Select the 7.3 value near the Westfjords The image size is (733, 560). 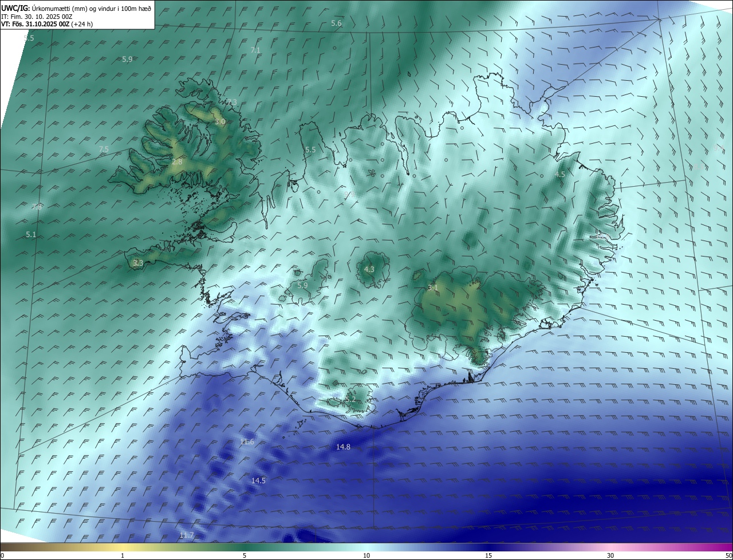232,102
